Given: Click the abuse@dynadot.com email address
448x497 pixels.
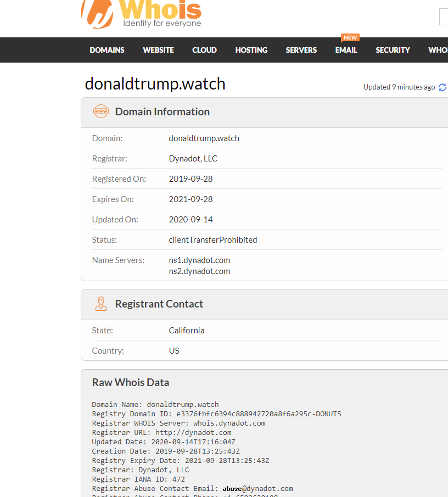Looking at the screenshot, I should (257, 488).
